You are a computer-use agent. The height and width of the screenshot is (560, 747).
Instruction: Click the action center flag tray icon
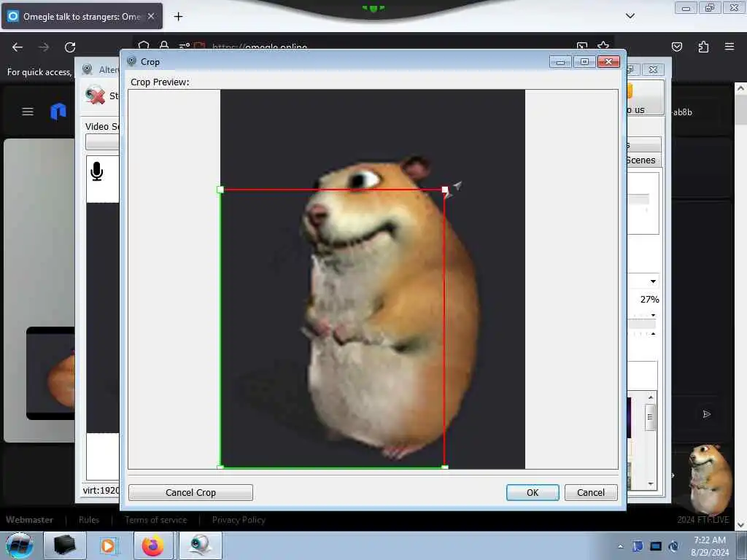click(638, 546)
